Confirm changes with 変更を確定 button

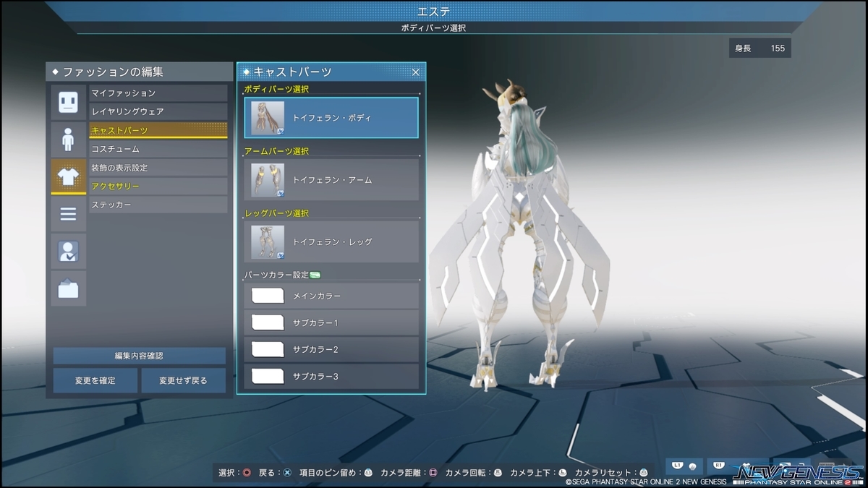point(95,380)
